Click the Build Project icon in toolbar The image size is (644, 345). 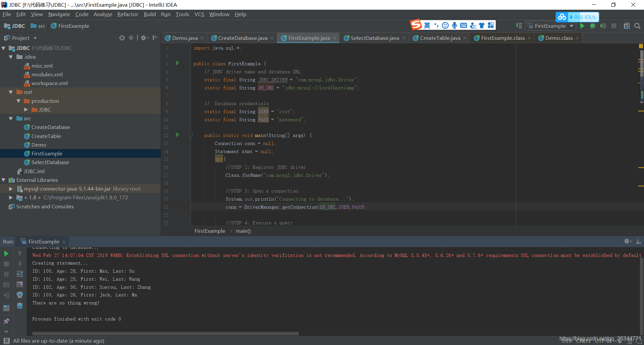pos(519,26)
